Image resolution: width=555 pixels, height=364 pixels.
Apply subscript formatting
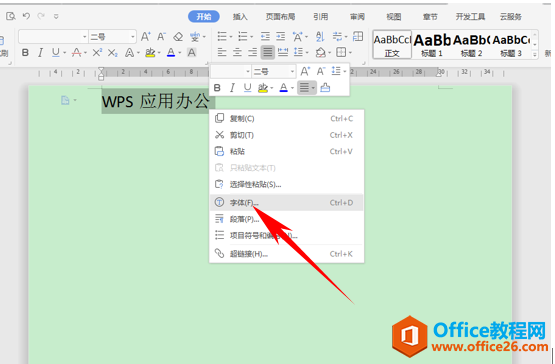pyautogui.click(x=113, y=53)
